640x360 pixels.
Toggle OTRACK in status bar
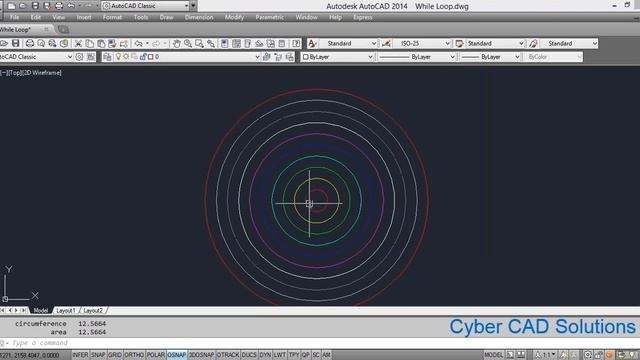pos(228,355)
